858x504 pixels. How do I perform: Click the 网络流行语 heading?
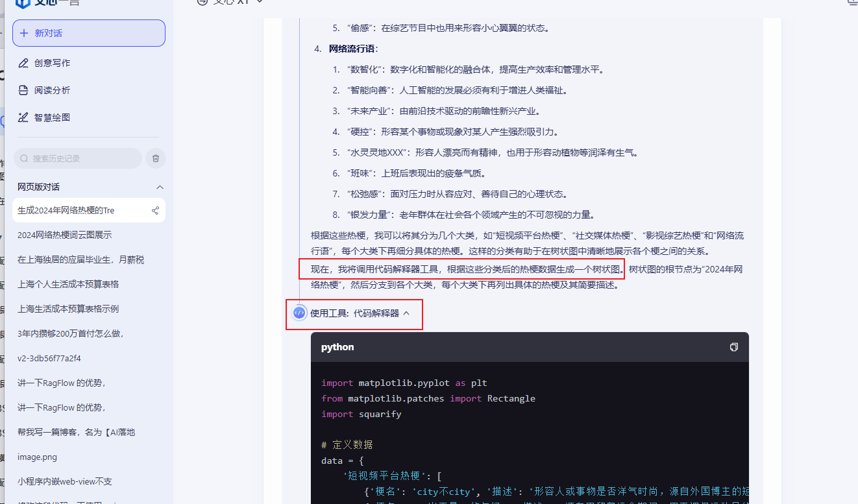click(x=353, y=49)
